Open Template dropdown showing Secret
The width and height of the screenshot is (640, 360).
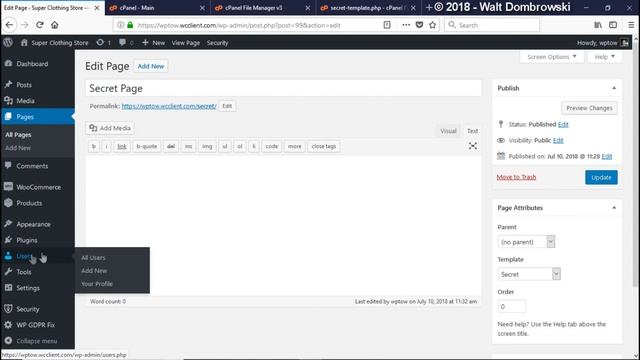click(529, 274)
